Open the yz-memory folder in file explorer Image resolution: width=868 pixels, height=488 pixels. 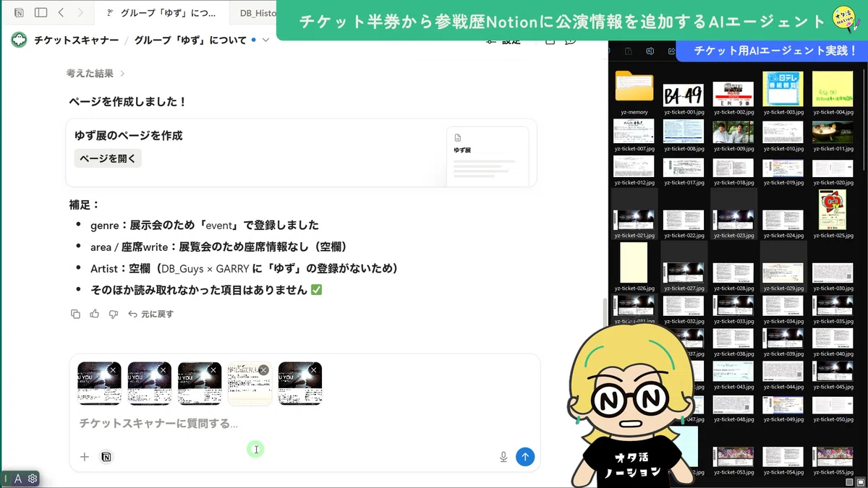coord(634,92)
